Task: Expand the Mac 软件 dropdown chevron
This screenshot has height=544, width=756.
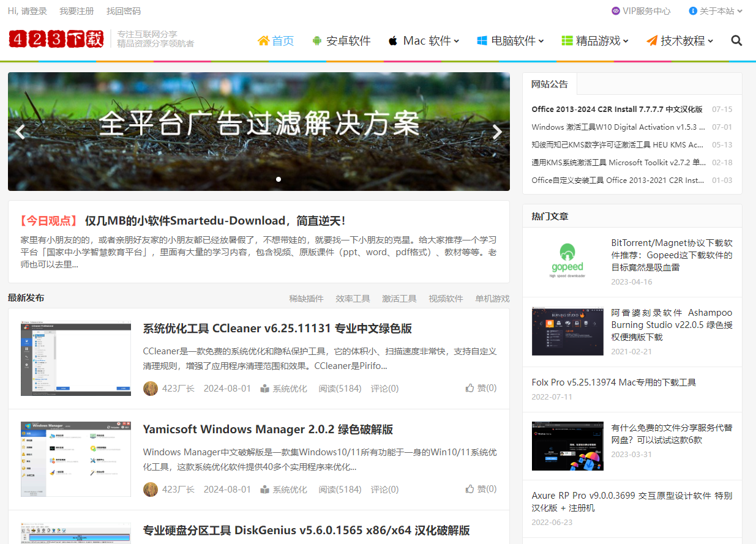Action: click(456, 42)
